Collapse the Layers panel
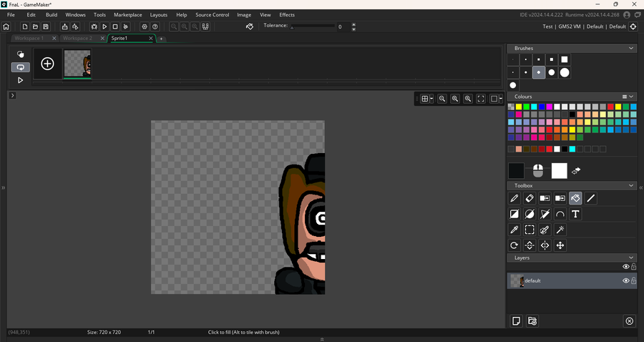This screenshot has width=644, height=342. (x=631, y=258)
